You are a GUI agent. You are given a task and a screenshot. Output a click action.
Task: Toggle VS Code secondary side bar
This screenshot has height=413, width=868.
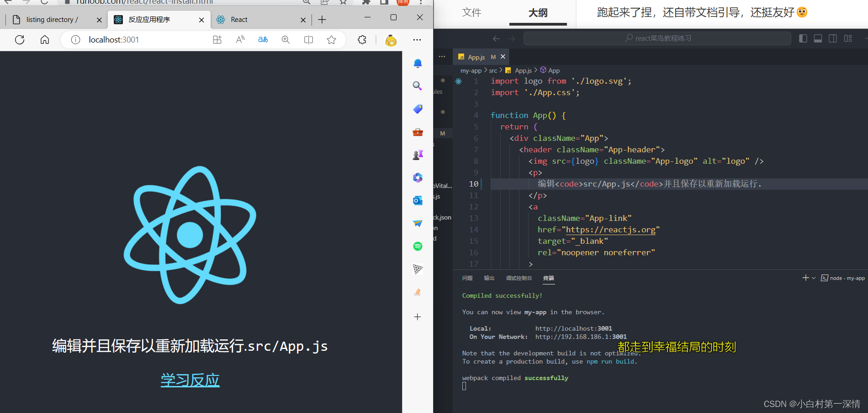point(833,38)
